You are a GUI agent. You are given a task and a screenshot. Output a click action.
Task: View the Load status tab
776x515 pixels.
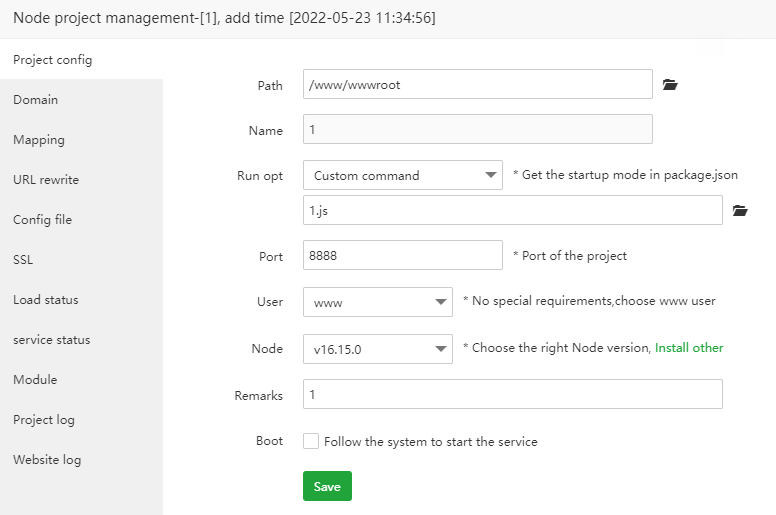45,300
